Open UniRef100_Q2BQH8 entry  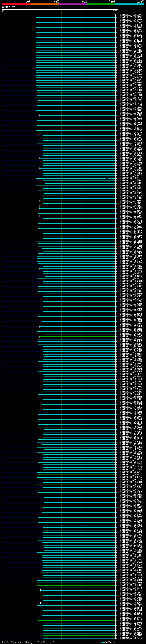pyautogui.click(x=131, y=183)
